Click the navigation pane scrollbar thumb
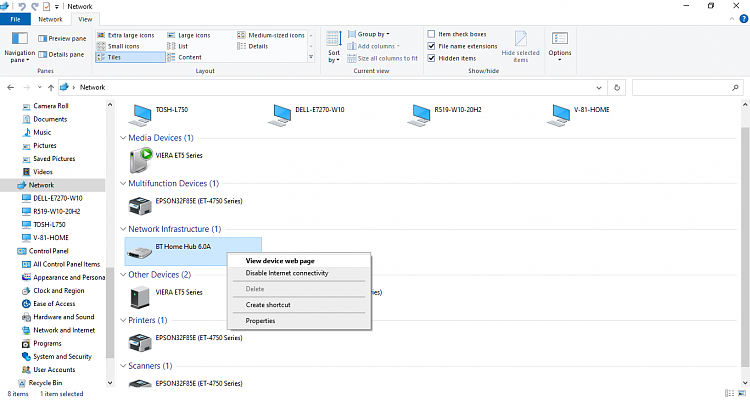This screenshot has height=400, width=750. (110, 313)
